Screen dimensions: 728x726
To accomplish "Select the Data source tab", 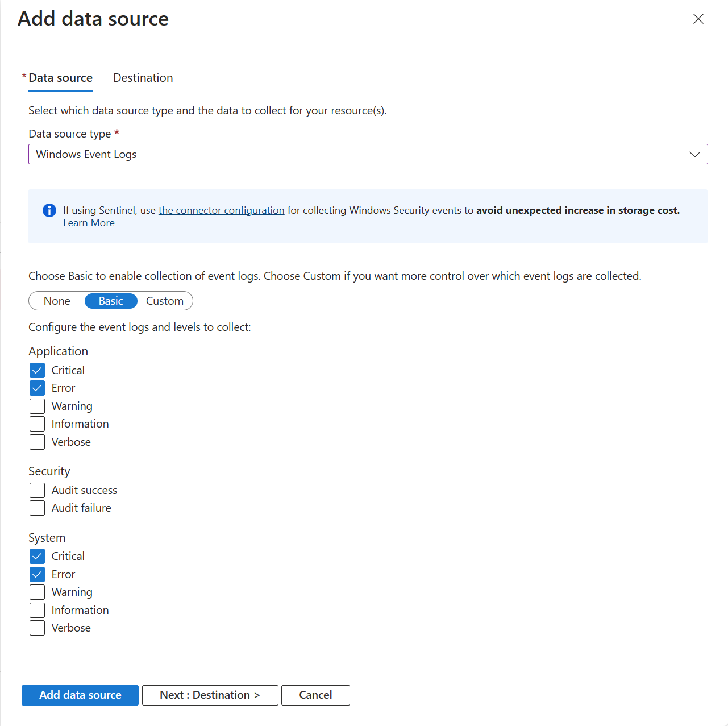I will coord(60,78).
